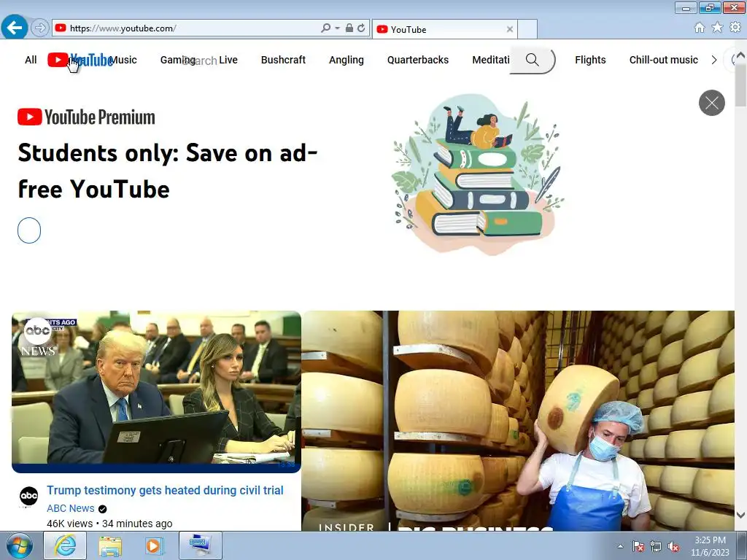This screenshot has height=560, width=747.
Task: Open the browser Tools gear icon
Action: point(735,28)
